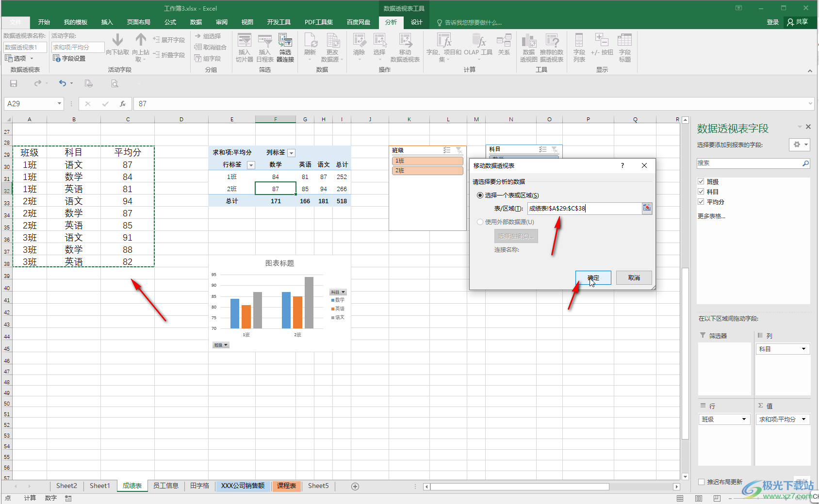Uncheck the 班级 field checkbox
The image size is (819, 504).
pyautogui.click(x=701, y=181)
